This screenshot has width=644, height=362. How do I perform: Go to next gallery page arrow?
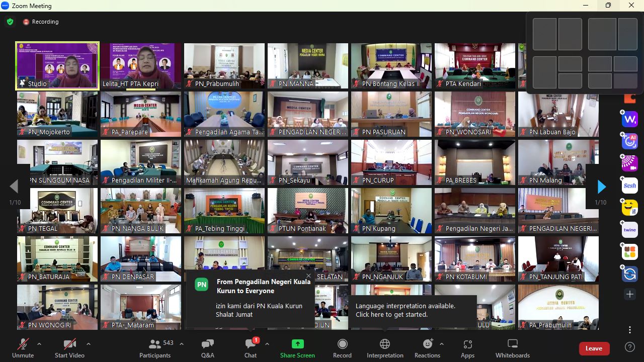click(601, 187)
